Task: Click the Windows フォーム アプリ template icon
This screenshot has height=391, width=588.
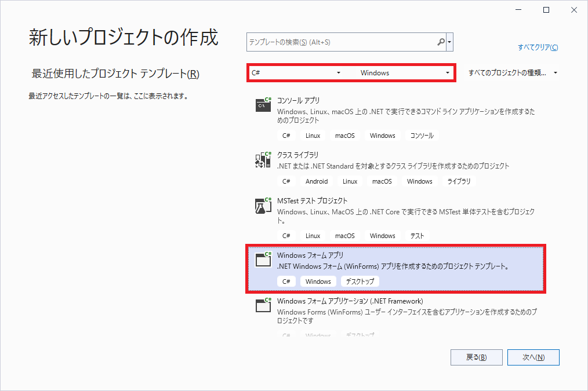Action: [x=263, y=260]
